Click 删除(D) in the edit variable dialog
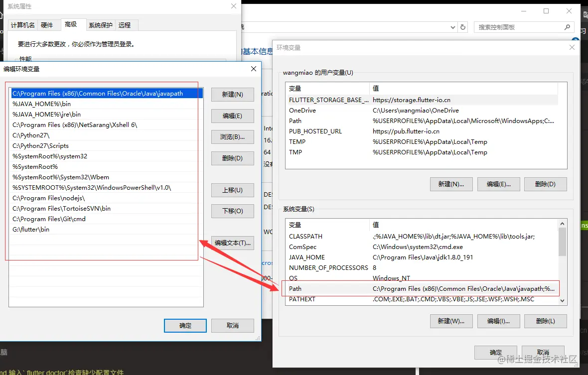Image resolution: width=588 pixels, height=375 pixels. [x=233, y=158]
